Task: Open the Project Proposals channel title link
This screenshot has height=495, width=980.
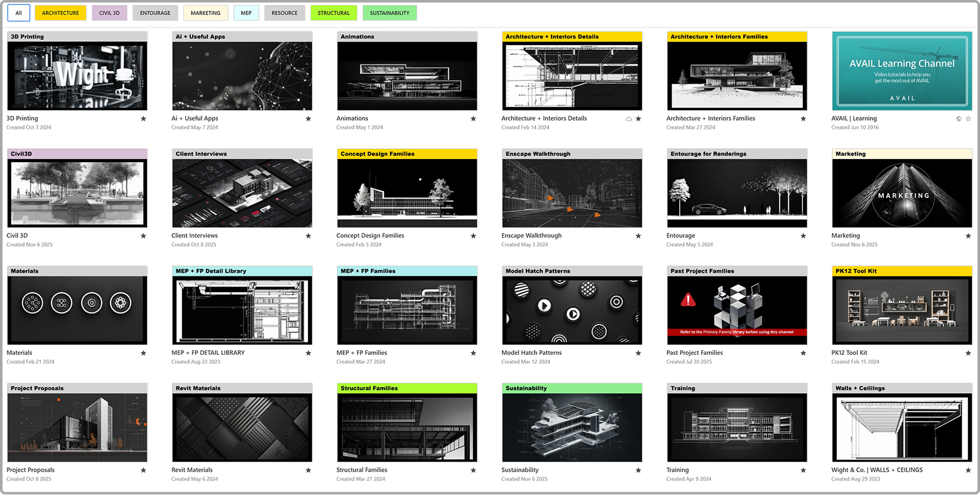Action: (x=31, y=470)
